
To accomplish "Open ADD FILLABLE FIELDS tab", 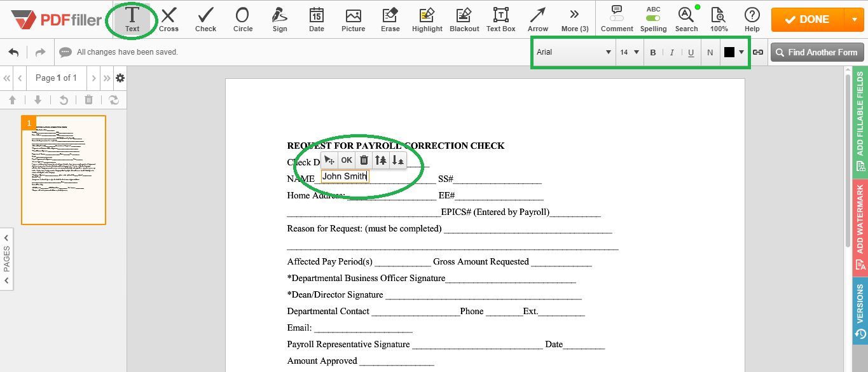I will click(x=860, y=121).
